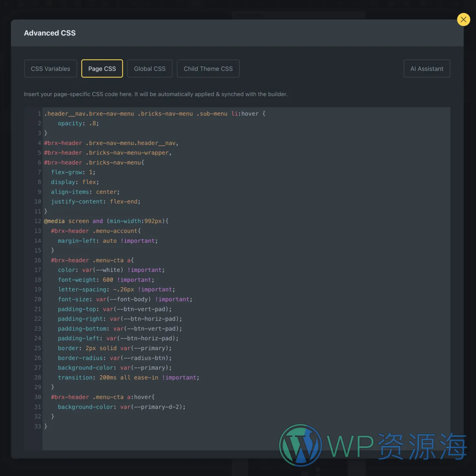Click '#brx-header .menu-account{' line

tap(96, 231)
